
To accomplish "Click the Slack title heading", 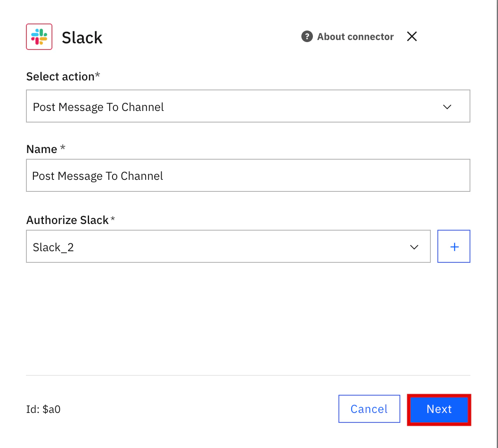I will pos(82,38).
